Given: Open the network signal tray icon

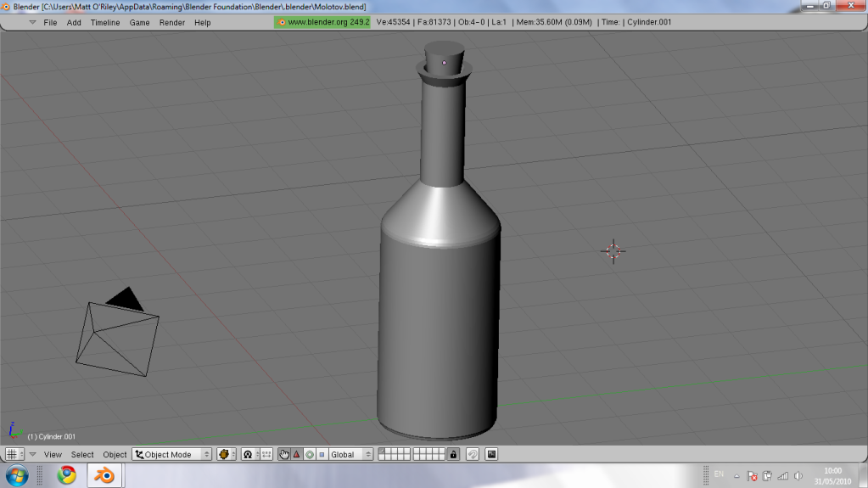Looking at the screenshot, I should (783, 476).
